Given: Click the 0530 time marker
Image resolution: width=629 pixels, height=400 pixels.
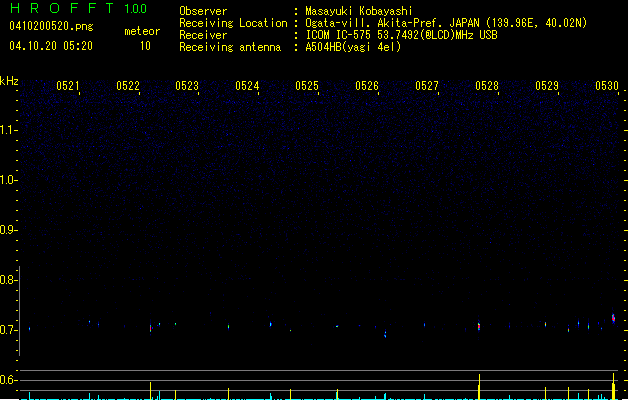Looking at the screenshot, I should (x=607, y=86).
